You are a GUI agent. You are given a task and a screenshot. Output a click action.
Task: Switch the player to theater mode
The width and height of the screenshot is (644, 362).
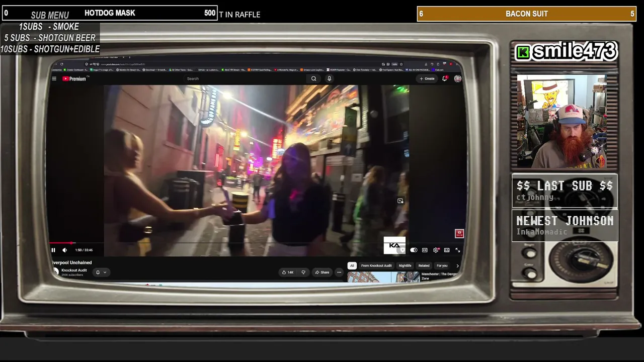click(x=447, y=250)
